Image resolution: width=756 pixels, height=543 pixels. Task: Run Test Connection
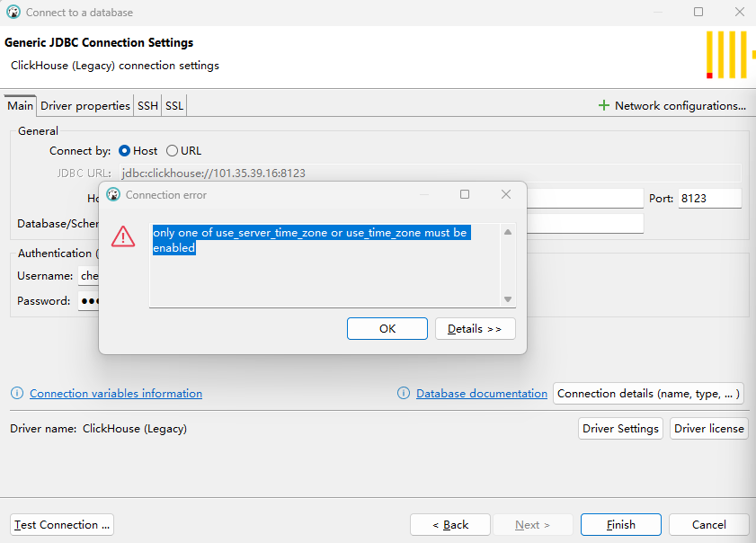pos(61,524)
